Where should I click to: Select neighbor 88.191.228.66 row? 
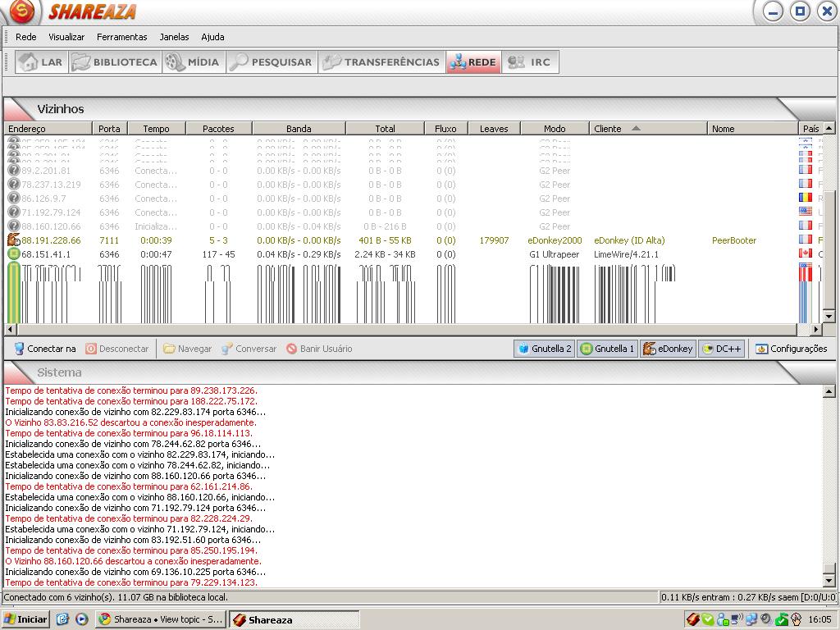[51, 240]
